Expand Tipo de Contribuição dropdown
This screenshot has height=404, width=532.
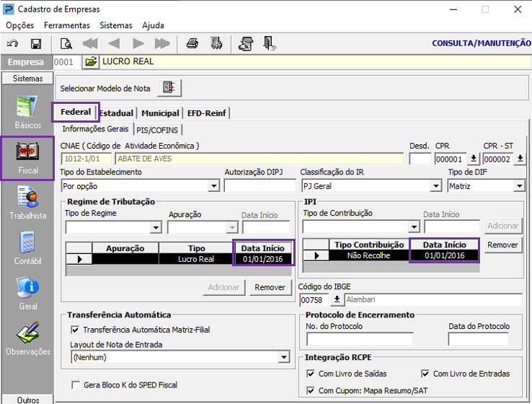pyautogui.click(x=414, y=227)
